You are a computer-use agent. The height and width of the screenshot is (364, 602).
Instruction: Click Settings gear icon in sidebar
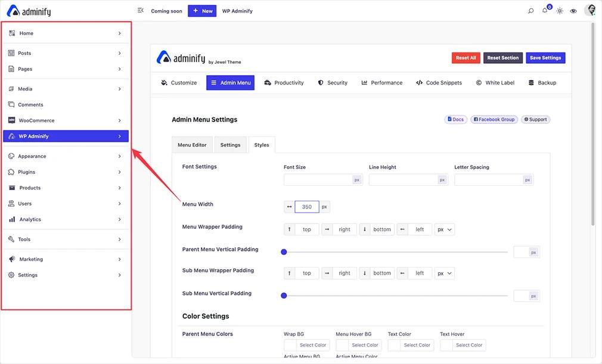(11, 275)
